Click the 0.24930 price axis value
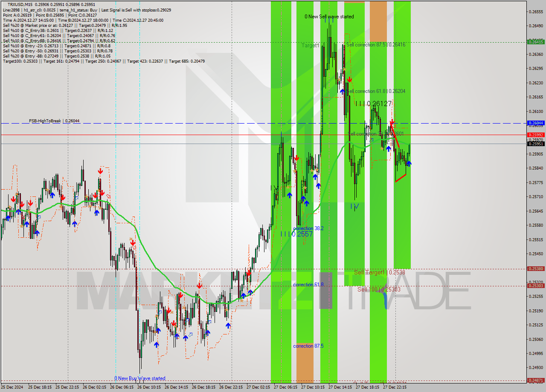Screen dimensions: 546x392 (536, 367)
